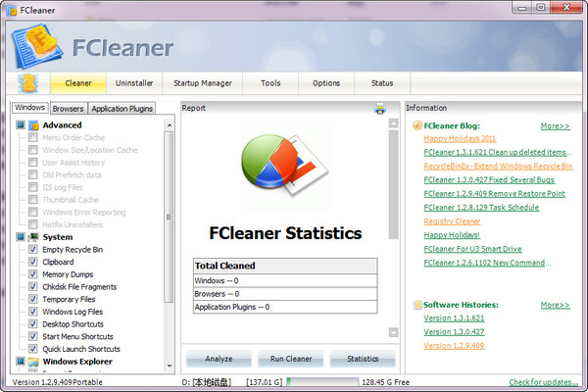This screenshot has width=588, height=392.
Task: Check the Thumbnail Cache option
Action: point(33,200)
